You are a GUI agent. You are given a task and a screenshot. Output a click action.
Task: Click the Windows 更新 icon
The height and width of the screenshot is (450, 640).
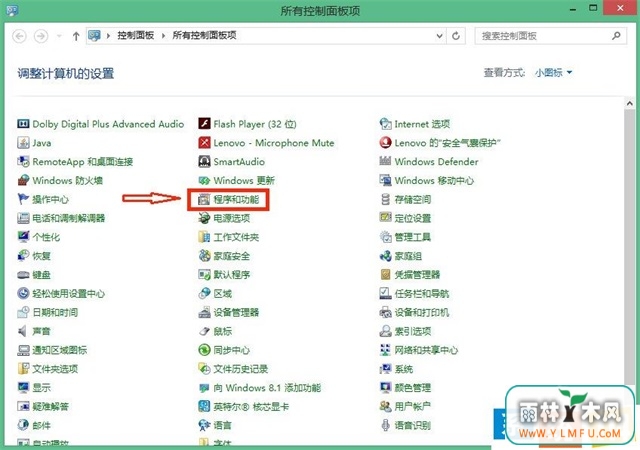[x=204, y=180]
